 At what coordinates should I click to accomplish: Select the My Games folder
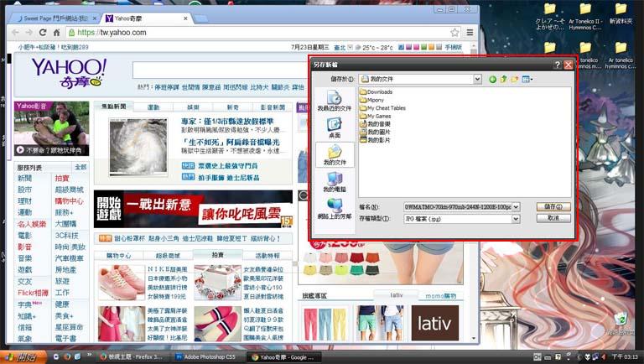point(376,116)
